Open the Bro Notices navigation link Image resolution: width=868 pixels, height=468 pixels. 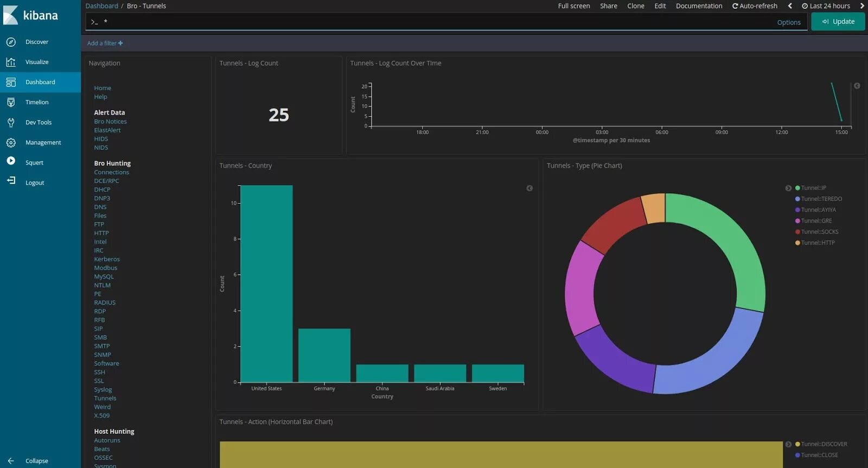110,122
